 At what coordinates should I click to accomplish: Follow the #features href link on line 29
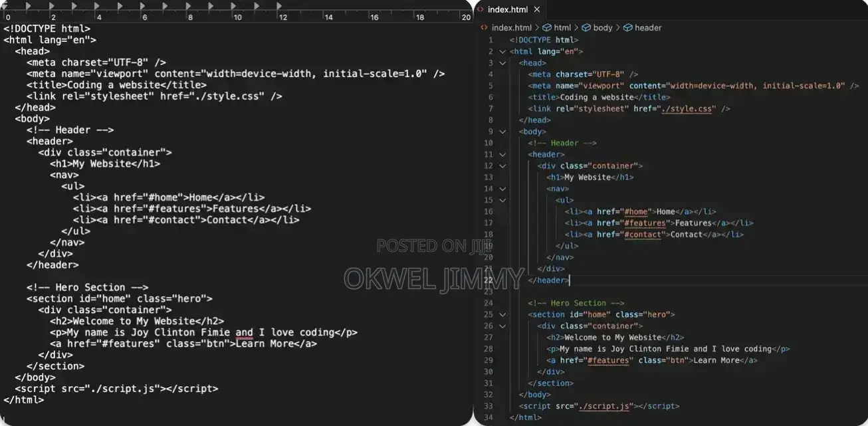(608, 360)
